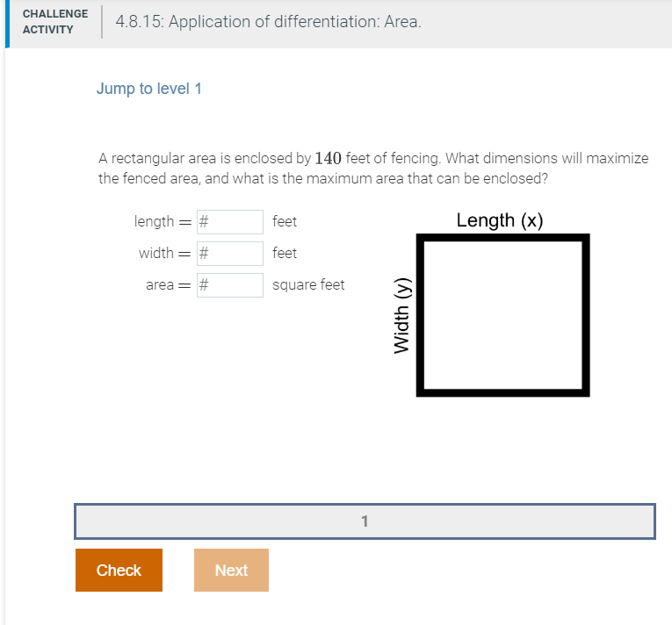Click the Check button
The height and width of the screenshot is (625, 672).
pos(119,571)
